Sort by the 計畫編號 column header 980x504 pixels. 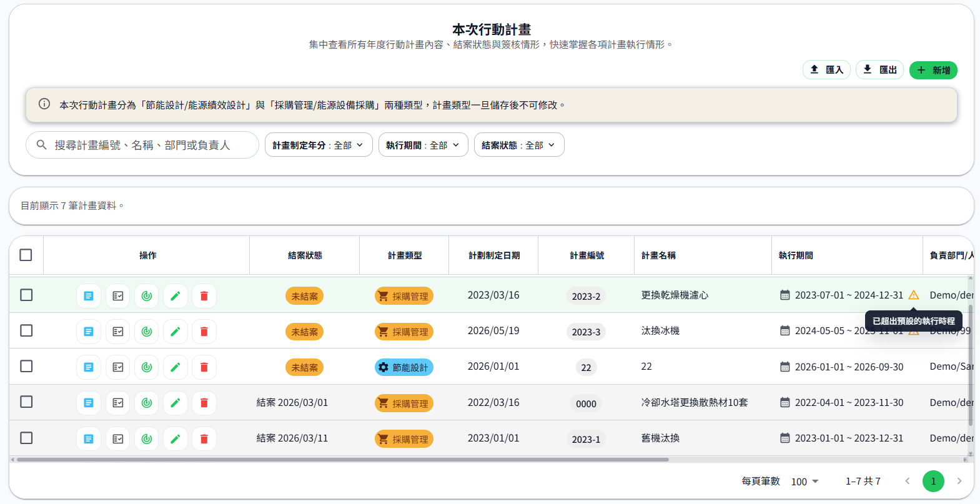[x=587, y=255]
